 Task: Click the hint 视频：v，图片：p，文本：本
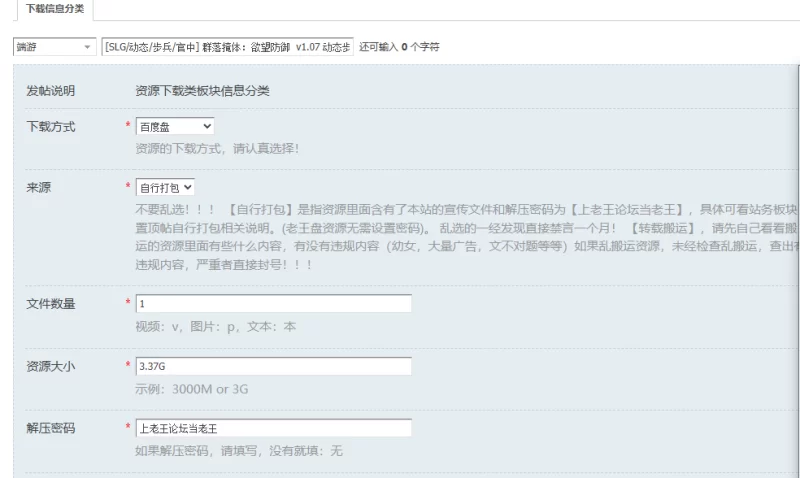pyautogui.click(x=215, y=326)
